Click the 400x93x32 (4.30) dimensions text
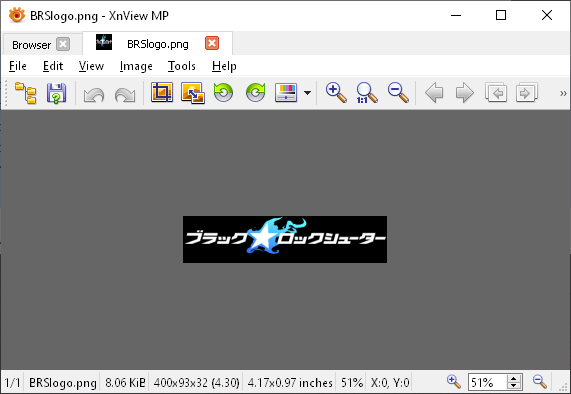This screenshot has width=571, height=394. coord(196,383)
